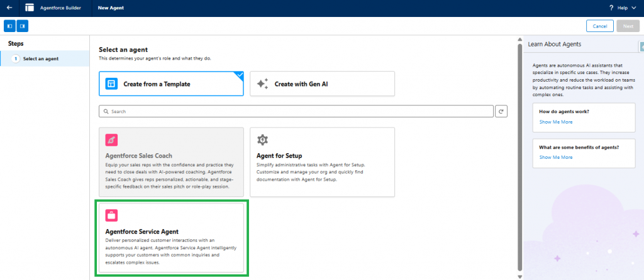Screen dimensions: 644x280
Task: Click into the agent Search field
Action: click(296, 112)
